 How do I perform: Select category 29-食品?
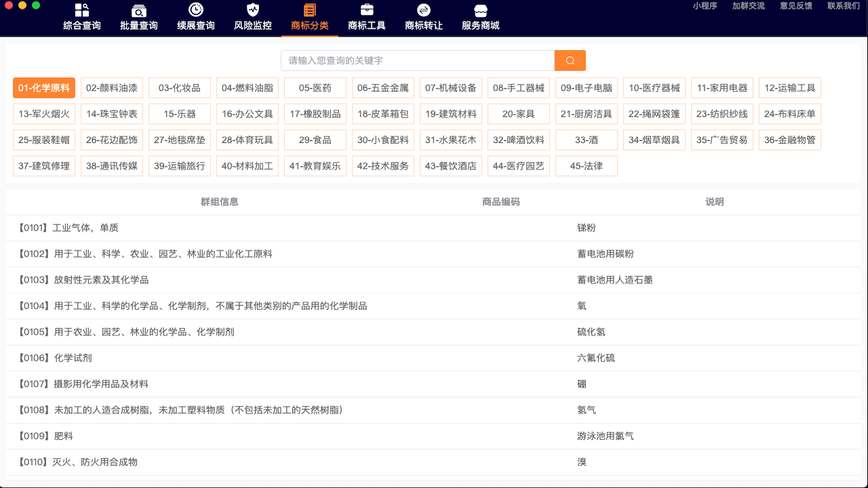(x=315, y=140)
